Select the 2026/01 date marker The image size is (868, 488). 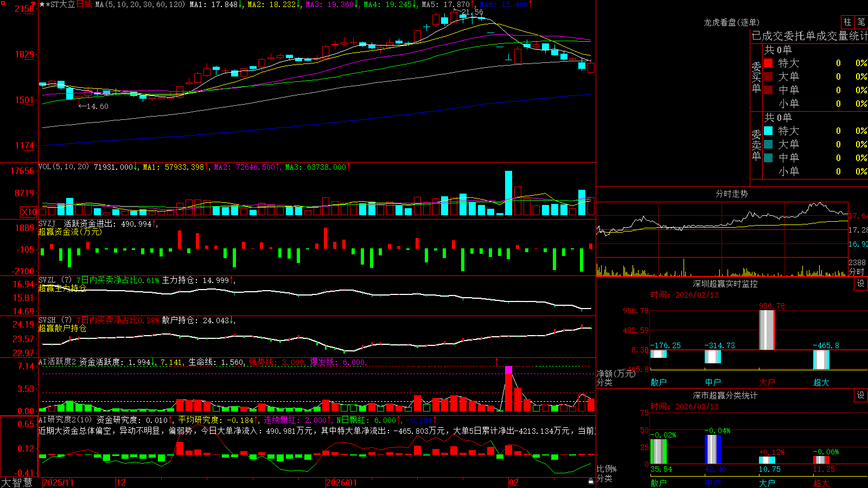point(342,483)
